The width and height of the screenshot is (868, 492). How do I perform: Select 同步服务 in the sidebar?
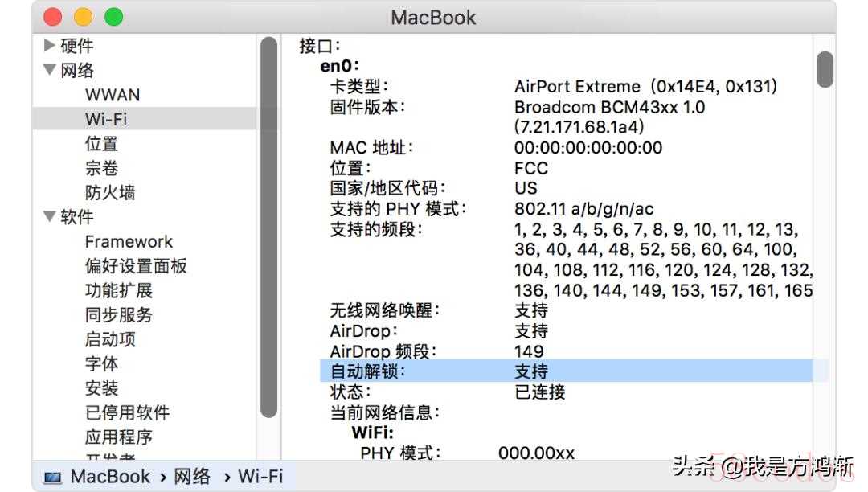[118, 314]
